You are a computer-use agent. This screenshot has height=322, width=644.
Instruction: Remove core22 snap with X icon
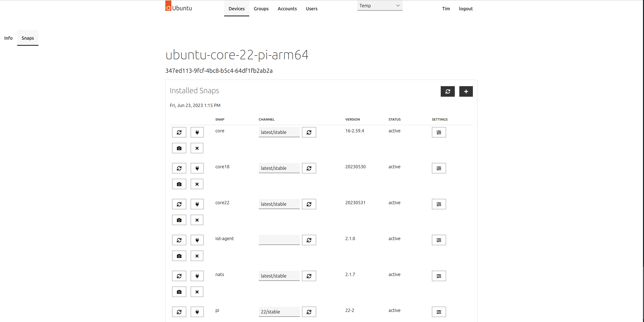coord(197,220)
